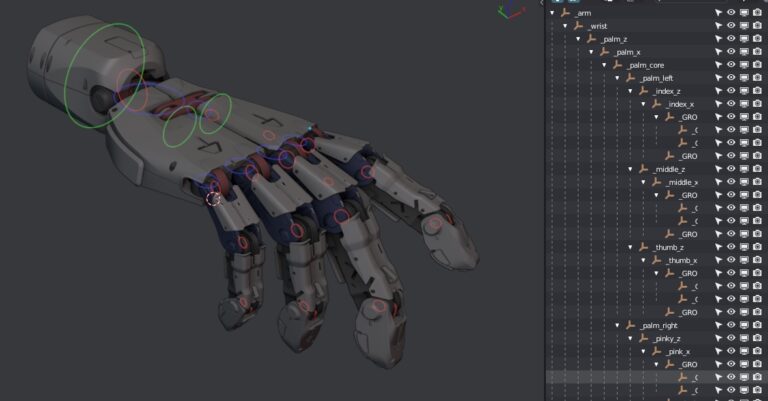768x401 pixels.
Task: Collapse the _middle_z tree node
Action: point(630,169)
